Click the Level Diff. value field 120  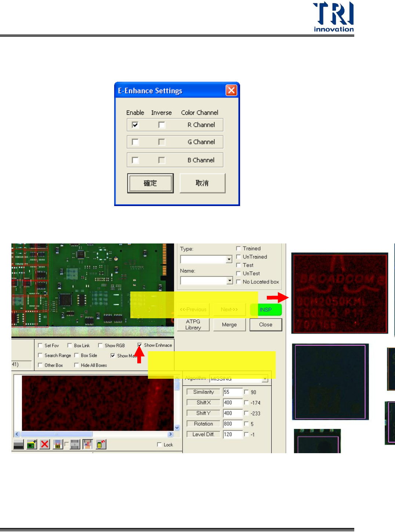click(x=233, y=434)
